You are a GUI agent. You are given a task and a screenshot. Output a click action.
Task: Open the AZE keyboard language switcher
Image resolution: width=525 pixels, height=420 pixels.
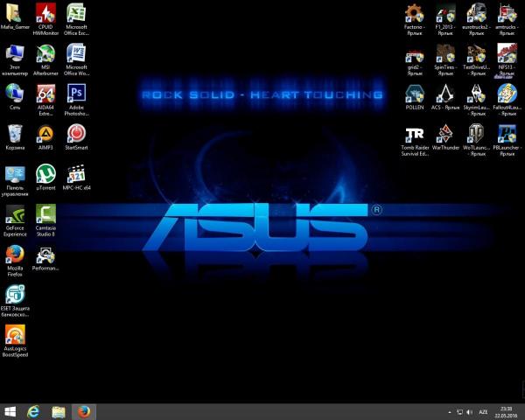483,411
